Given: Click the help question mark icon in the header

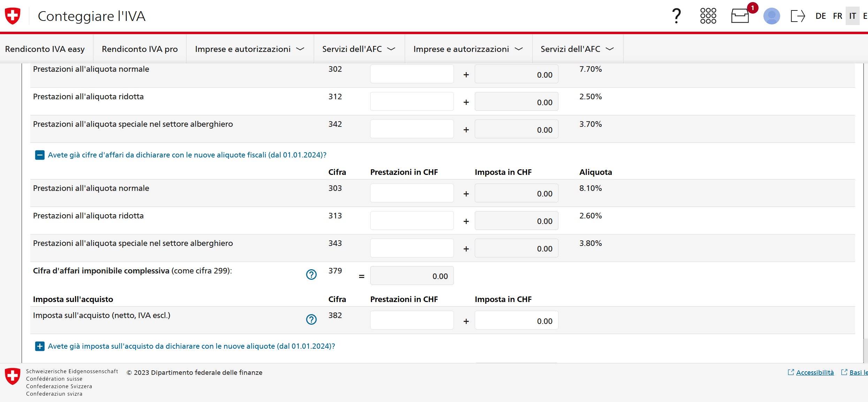Looking at the screenshot, I should (x=676, y=16).
